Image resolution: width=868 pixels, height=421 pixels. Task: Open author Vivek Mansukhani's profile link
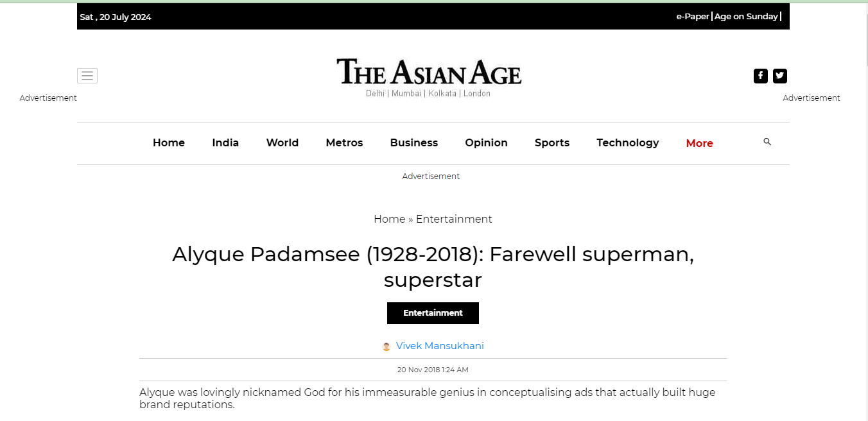[x=440, y=346]
